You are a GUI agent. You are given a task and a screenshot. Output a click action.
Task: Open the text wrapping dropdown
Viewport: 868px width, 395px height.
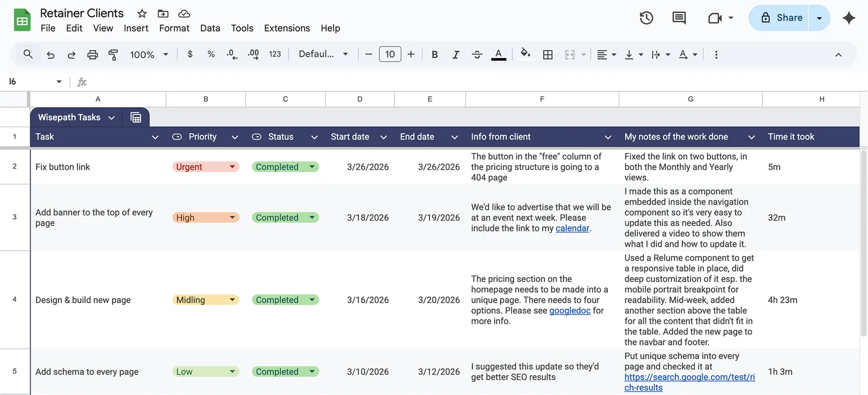pyautogui.click(x=661, y=54)
